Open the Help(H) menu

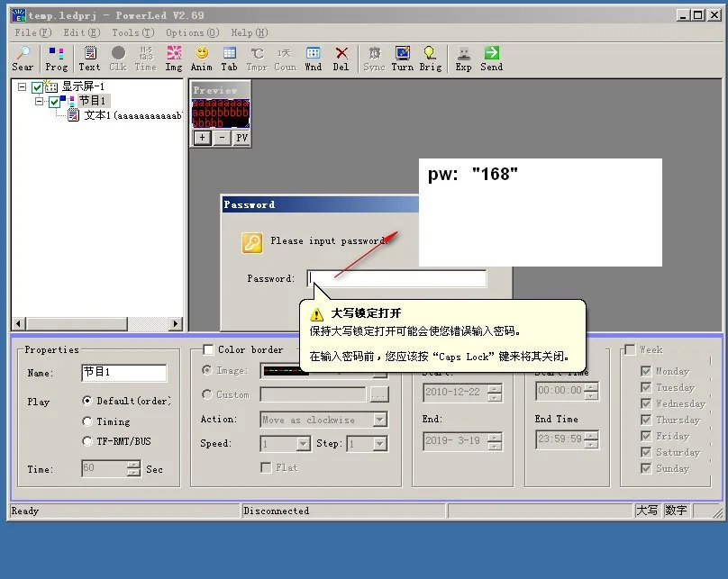pyautogui.click(x=250, y=32)
